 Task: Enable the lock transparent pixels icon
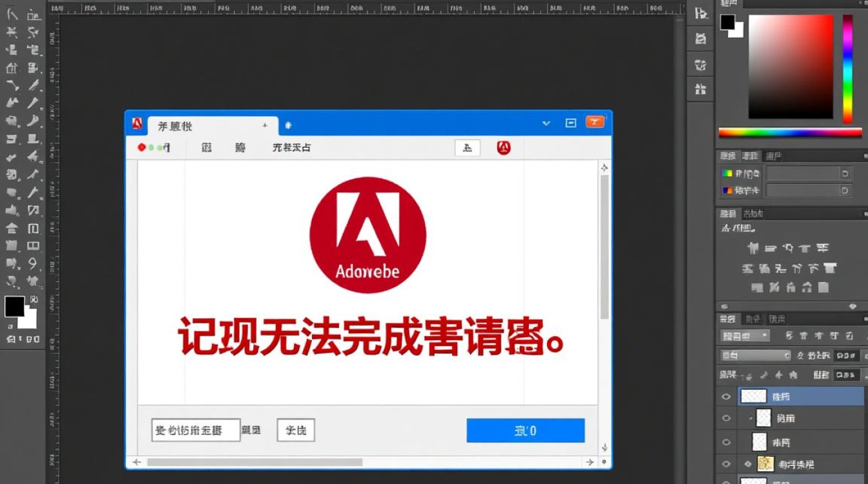click(750, 375)
